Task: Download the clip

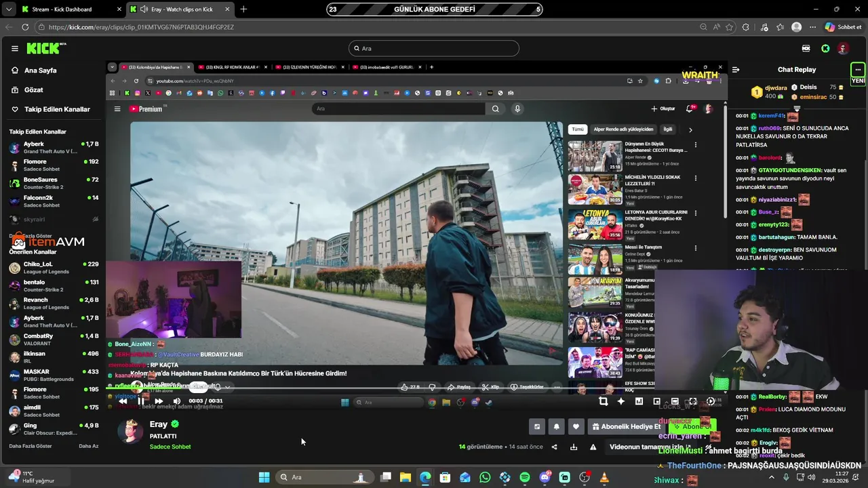Action: (574, 447)
